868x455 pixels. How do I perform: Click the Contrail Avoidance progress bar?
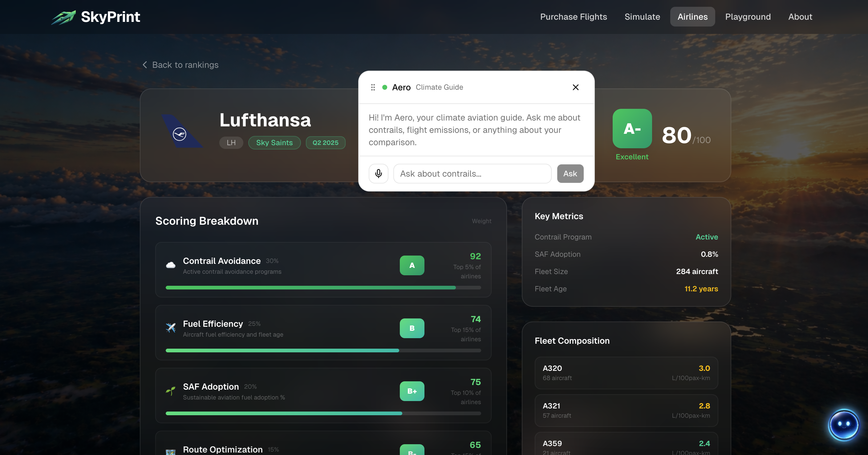pyautogui.click(x=323, y=288)
